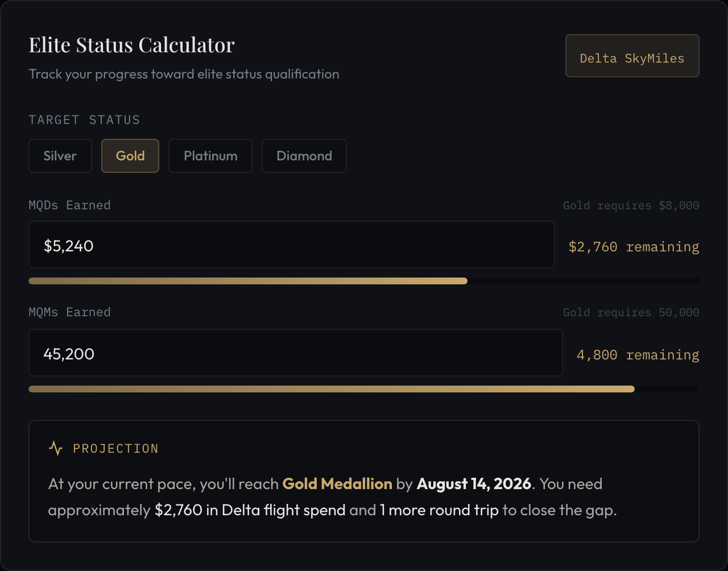Select the Platinum status option
Screen dimensions: 728x571
(x=210, y=155)
